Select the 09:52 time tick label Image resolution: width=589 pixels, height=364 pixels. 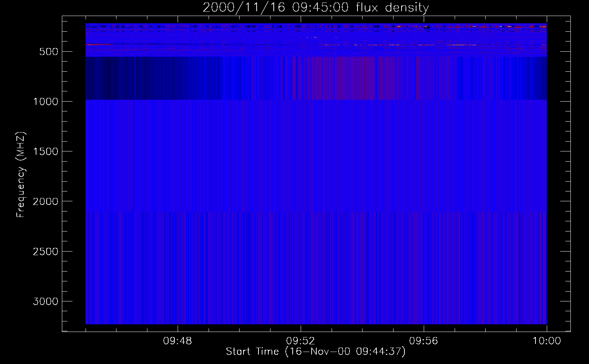[x=301, y=341]
